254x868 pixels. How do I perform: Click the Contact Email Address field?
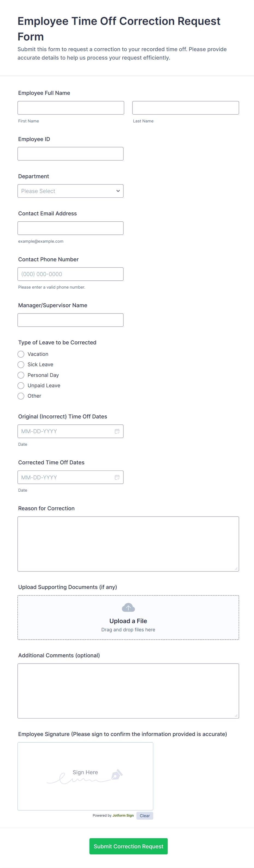[70, 228]
